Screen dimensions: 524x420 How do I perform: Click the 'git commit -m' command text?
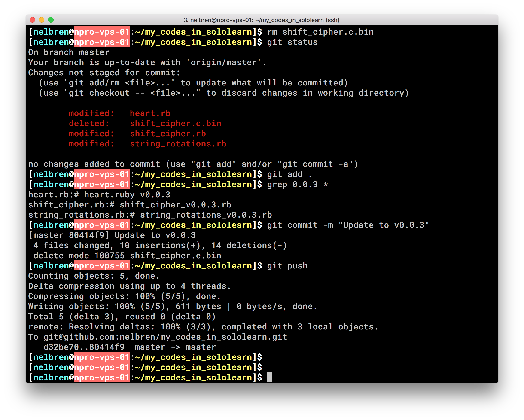click(300, 225)
